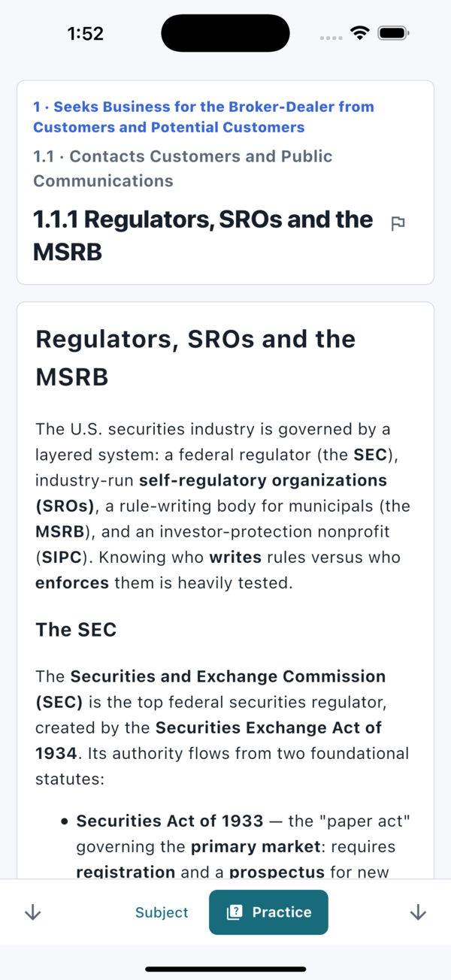The image size is (451, 980).
Task: Open the Seeks Business for the Broker-Dealer chapter link
Action: click(x=204, y=116)
